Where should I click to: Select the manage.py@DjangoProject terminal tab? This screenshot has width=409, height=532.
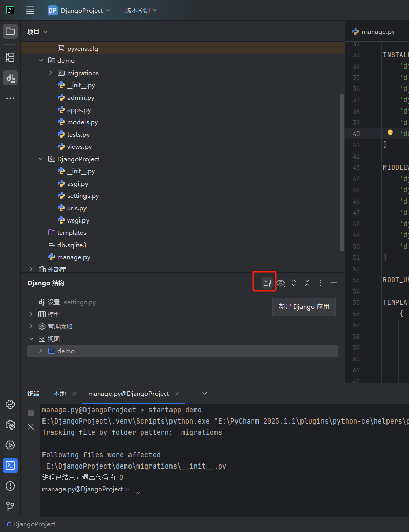(128, 393)
